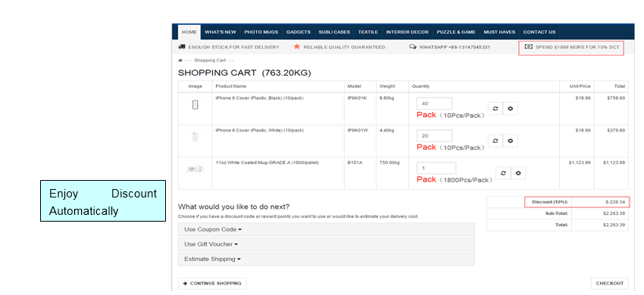The height and width of the screenshot is (295, 644).
Task: Click CONTINUE SHOPPING button
Action: coord(212,283)
